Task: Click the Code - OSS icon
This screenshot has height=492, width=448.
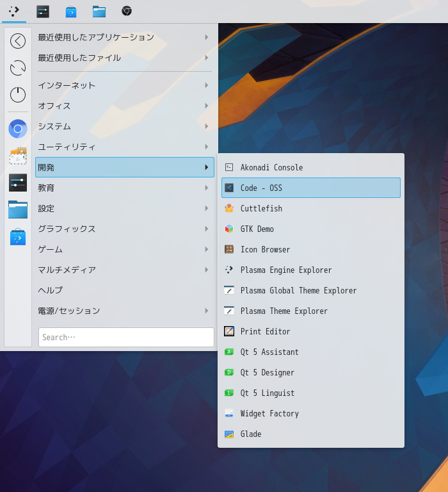Action: tap(229, 188)
